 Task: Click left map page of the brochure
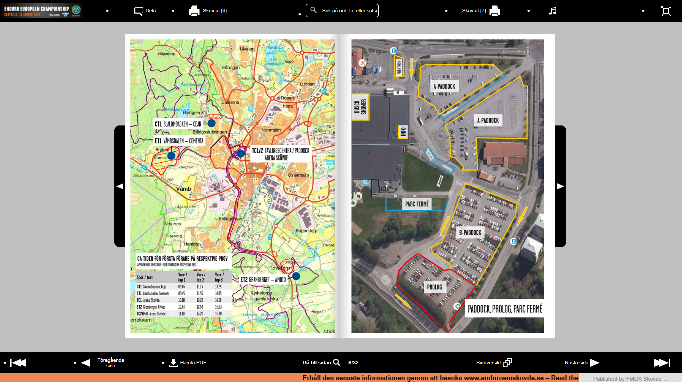click(232, 186)
